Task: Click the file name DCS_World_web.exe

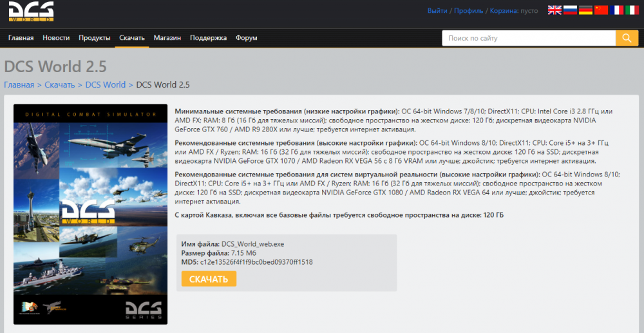Action: click(252, 244)
